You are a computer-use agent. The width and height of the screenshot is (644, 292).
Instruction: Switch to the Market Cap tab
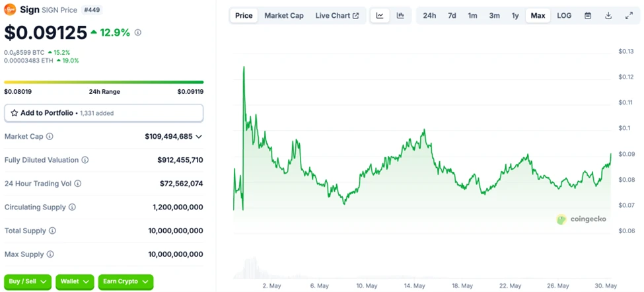point(284,16)
